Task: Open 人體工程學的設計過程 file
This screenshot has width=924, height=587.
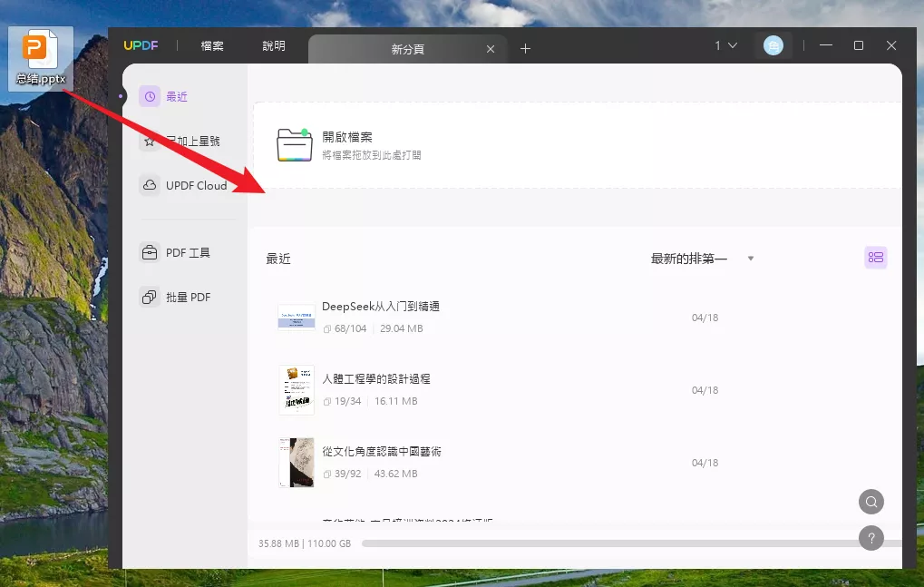Action: [376, 379]
